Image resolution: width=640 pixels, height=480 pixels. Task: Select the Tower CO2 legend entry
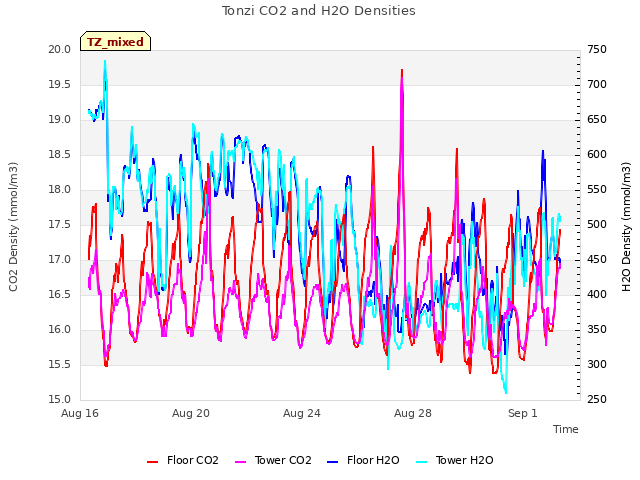click(x=273, y=460)
